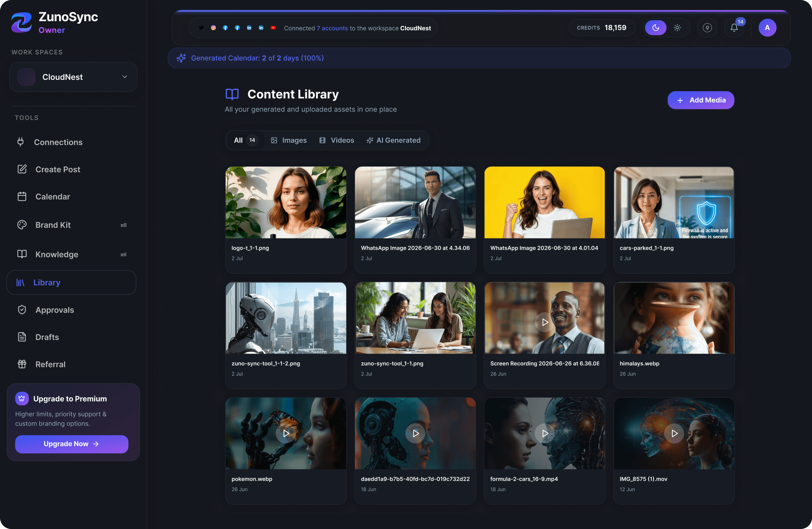Viewport: 812px width, 529px height.
Task: Open the logo-t_1-1.png thumbnail
Action: pos(286,203)
